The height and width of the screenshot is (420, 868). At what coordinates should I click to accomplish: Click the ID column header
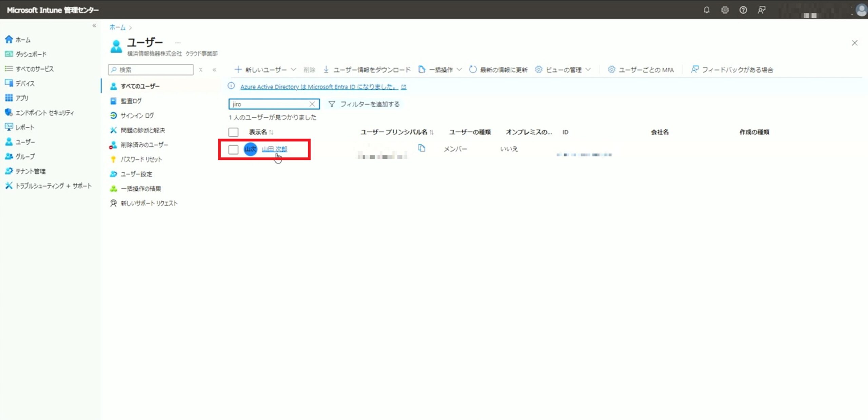565,132
